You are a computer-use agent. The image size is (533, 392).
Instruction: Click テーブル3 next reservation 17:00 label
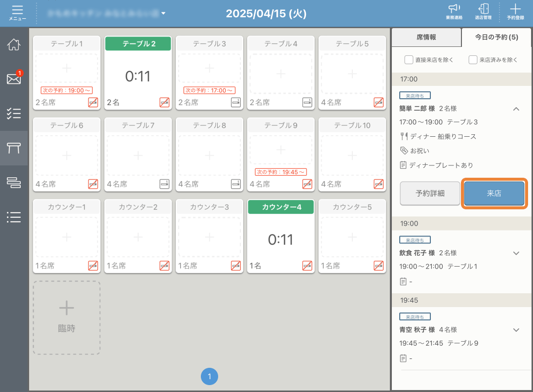coord(209,90)
